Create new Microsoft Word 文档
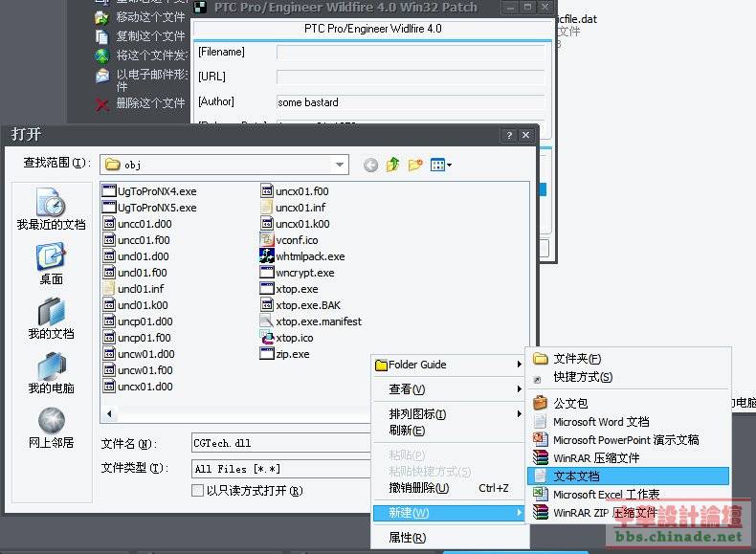 pyautogui.click(x=628, y=422)
